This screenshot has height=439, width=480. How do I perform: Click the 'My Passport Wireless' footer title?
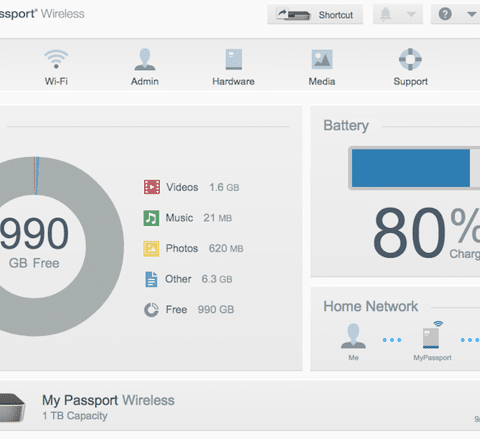pyautogui.click(x=108, y=400)
